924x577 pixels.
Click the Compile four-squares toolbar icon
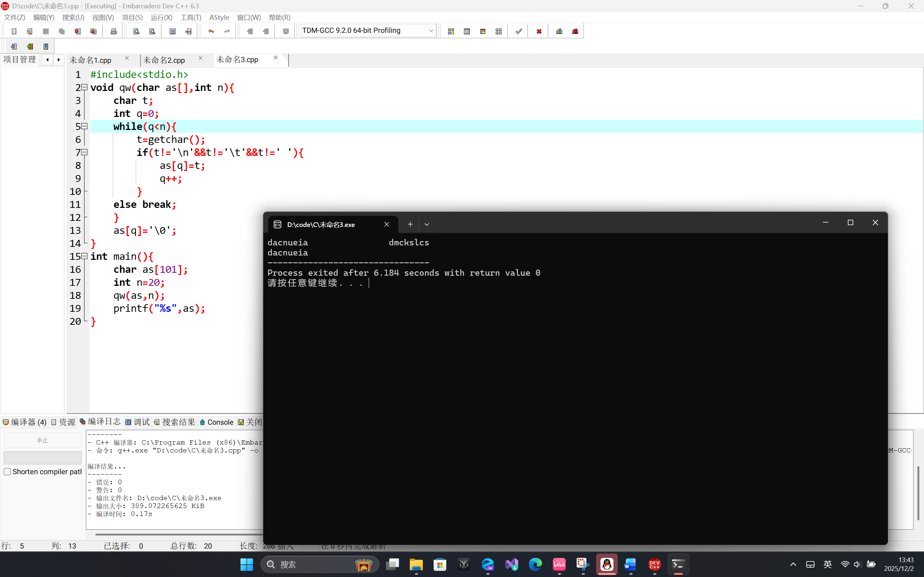click(x=451, y=31)
